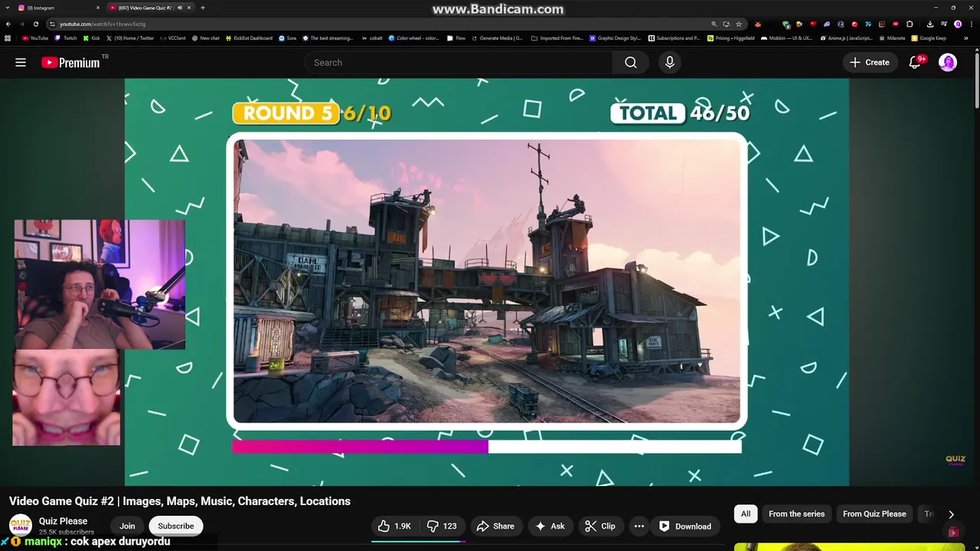Start voice search with microphone icon

(x=670, y=63)
